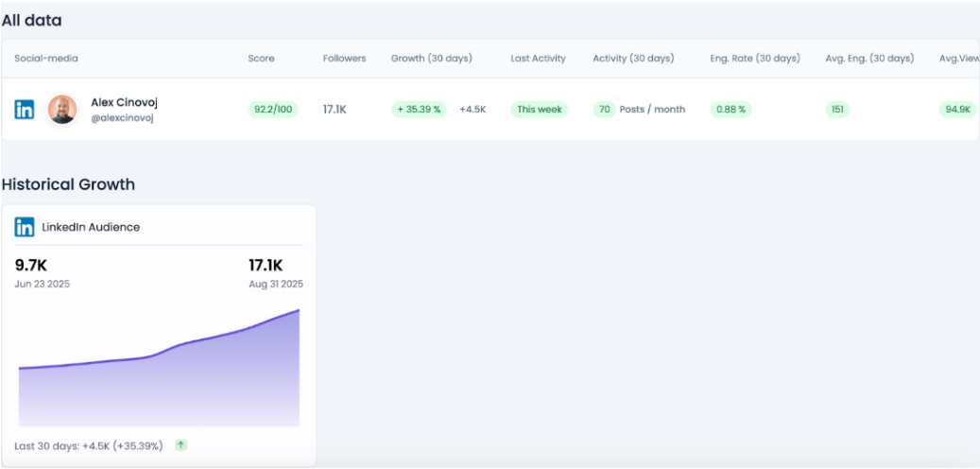Click the LinkedIn Audience card title

click(91, 227)
